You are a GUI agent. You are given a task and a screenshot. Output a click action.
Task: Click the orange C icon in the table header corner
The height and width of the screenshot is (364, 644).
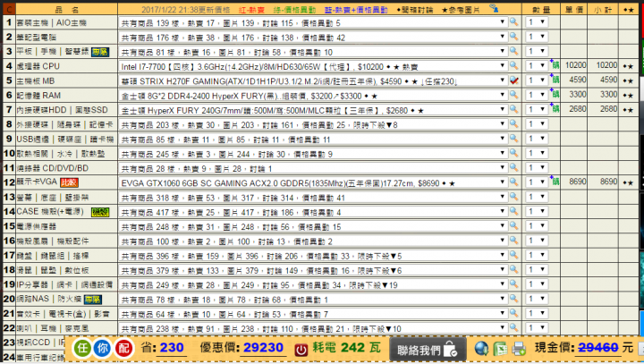[9, 9]
